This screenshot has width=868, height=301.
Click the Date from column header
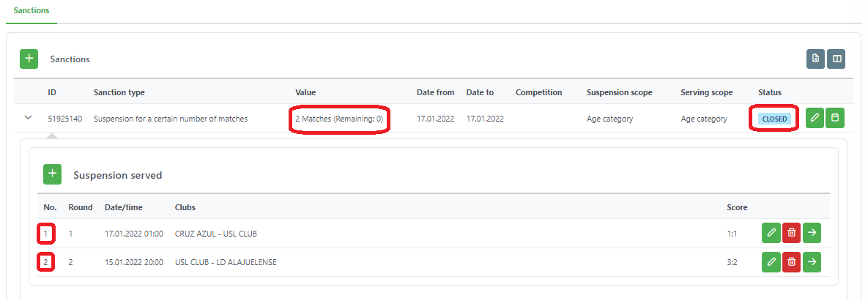pos(435,92)
